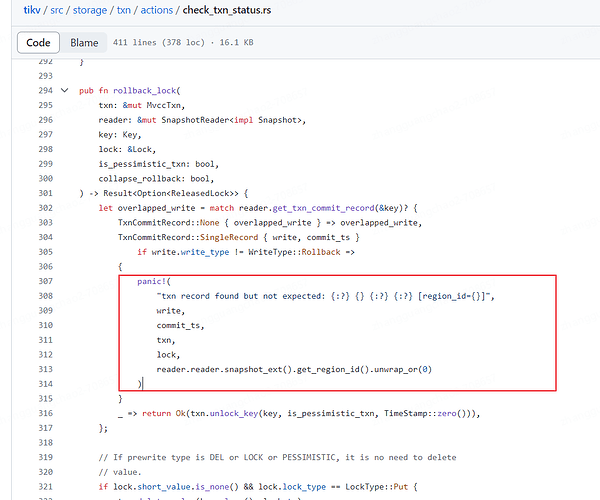Viewport: 600px width, 500px height.
Task: Click the snapshot_ext() call on line 313
Action: tap(258, 370)
